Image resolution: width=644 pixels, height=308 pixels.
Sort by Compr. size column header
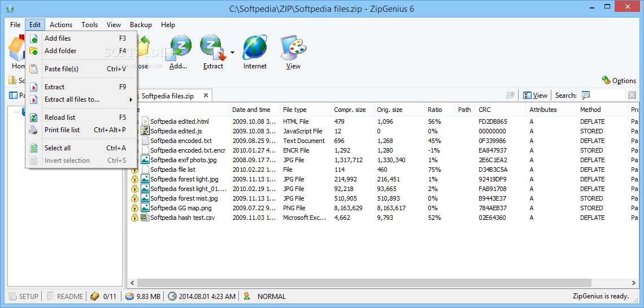[x=352, y=110]
